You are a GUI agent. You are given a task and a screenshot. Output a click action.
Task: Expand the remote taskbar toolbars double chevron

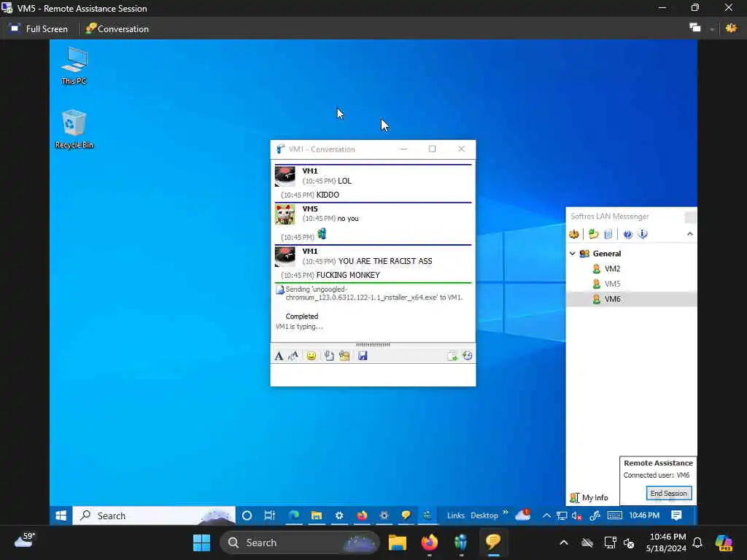pyautogui.click(x=506, y=513)
